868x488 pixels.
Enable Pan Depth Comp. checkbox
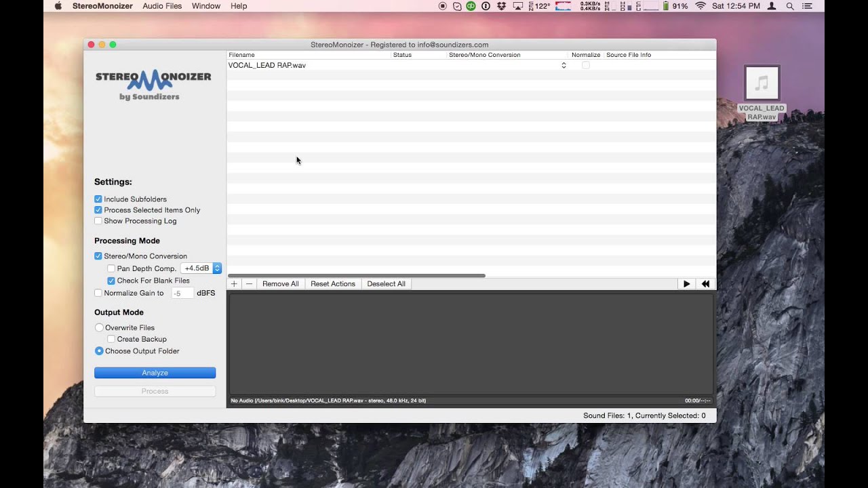(x=111, y=268)
